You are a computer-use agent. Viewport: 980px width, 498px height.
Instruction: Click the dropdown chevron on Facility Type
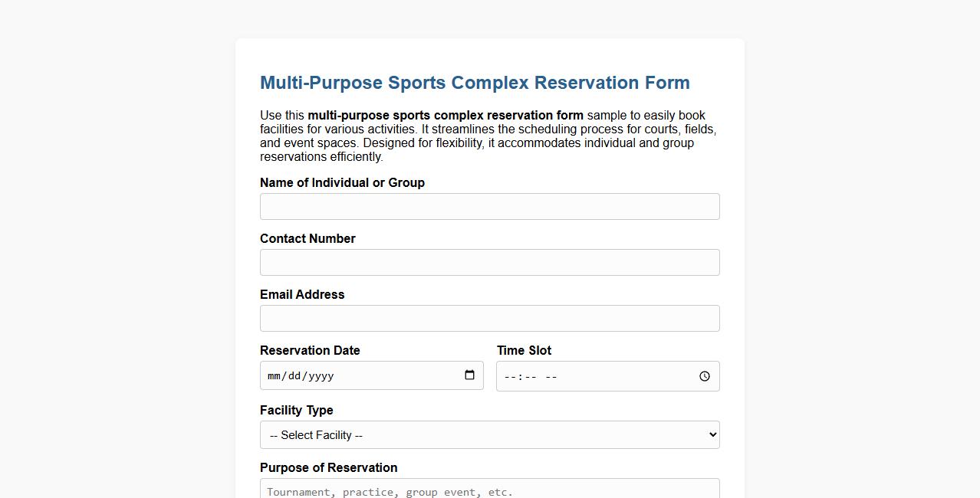(x=709, y=434)
